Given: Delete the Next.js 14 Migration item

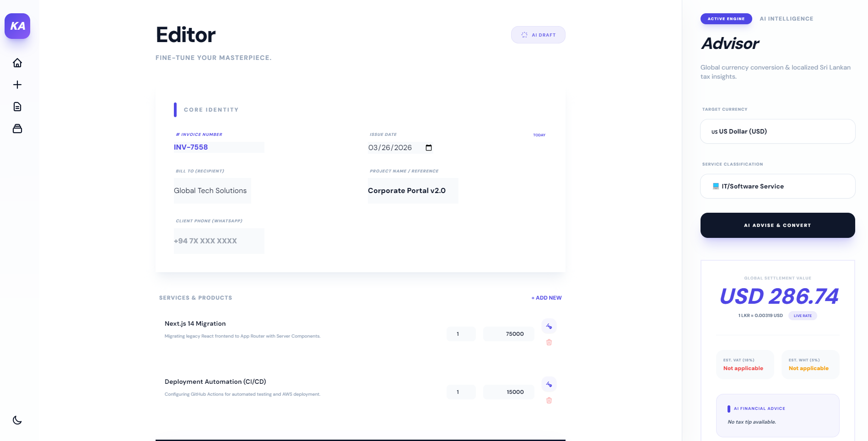Looking at the screenshot, I should [549, 342].
